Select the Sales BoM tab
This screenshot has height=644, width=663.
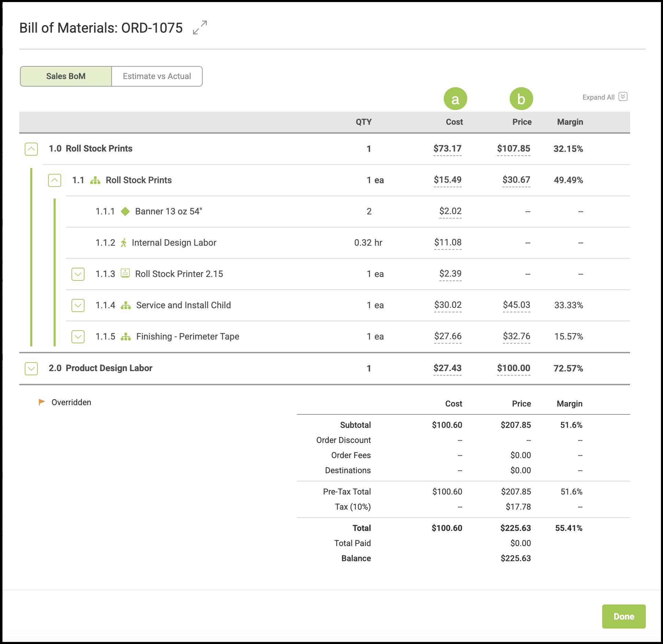coord(66,76)
